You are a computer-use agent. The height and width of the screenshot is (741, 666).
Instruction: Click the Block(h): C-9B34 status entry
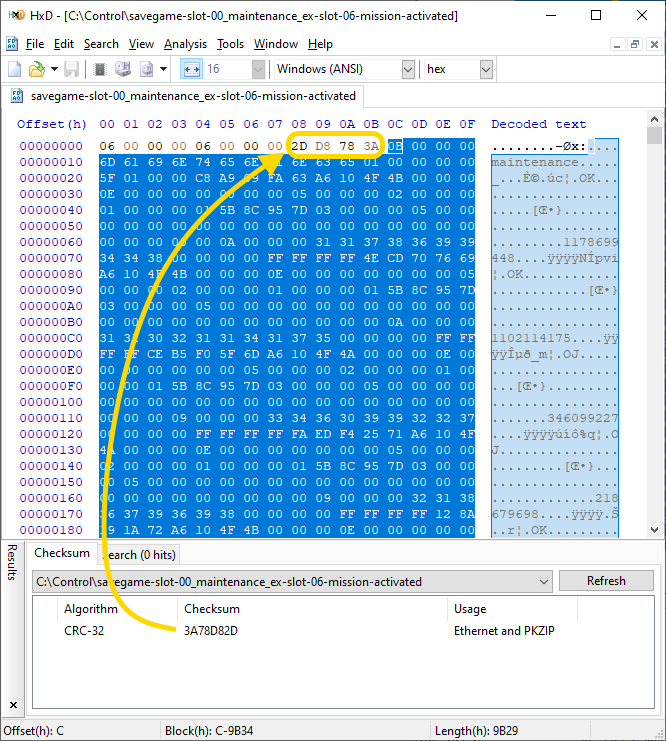(209, 731)
